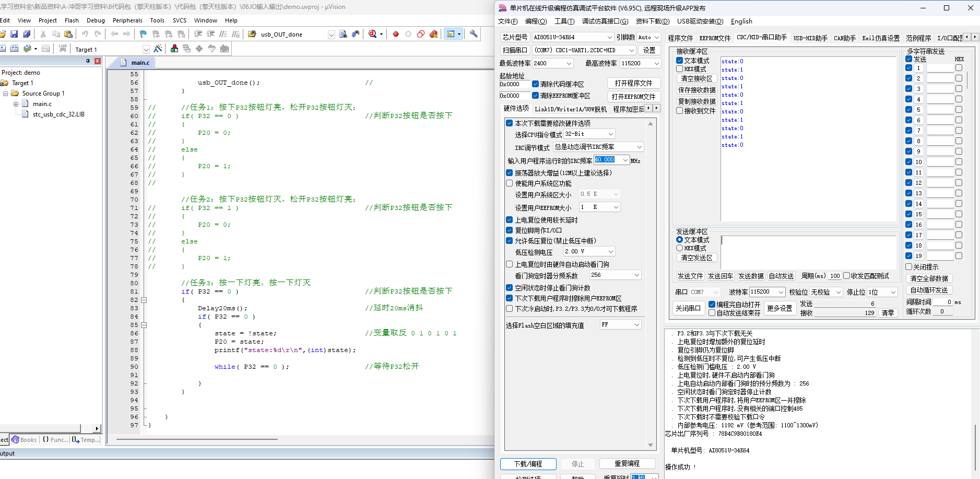Toggle the 使能用户系统区功能 checkbox
Image resolution: width=980 pixels, height=479 pixels.
pyautogui.click(x=510, y=183)
